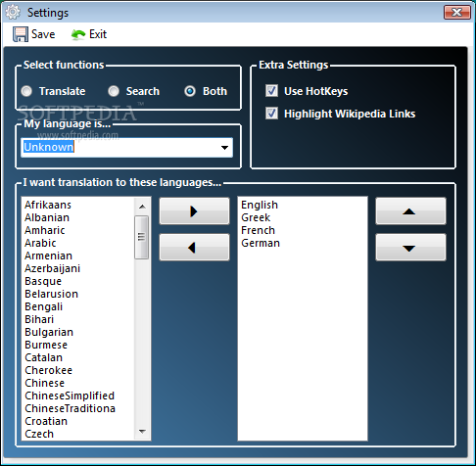
Task: Click the language list scrollbar thumb
Action: pos(142,237)
